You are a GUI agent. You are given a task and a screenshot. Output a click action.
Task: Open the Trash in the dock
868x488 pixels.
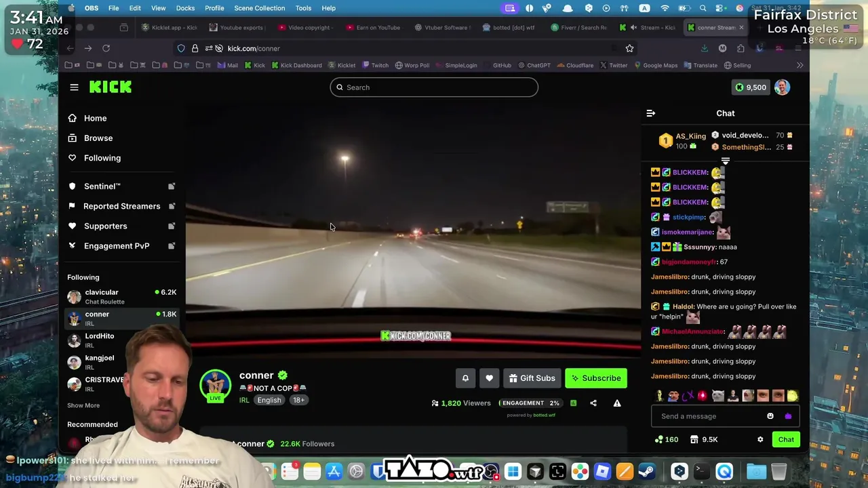tap(778, 471)
